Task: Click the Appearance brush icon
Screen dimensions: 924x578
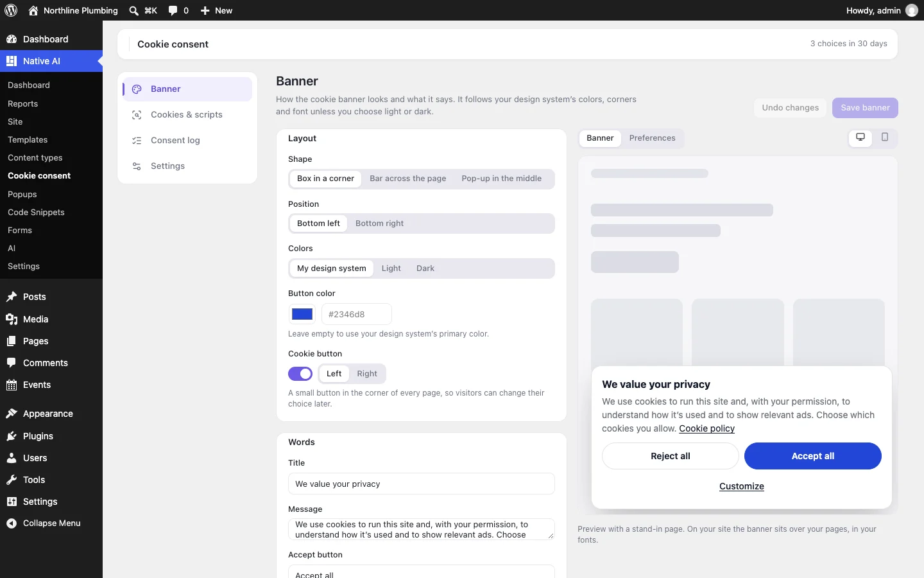Action: (x=12, y=414)
